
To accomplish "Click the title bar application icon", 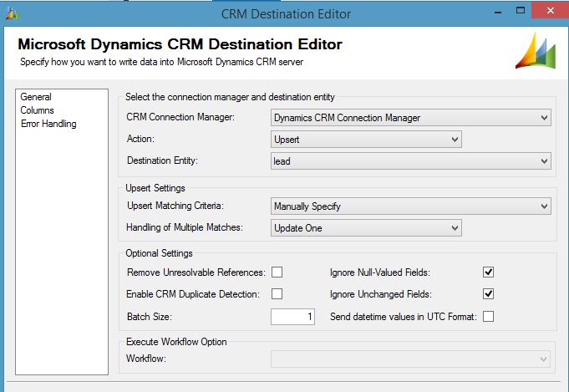I will click(x=11, y=13).
